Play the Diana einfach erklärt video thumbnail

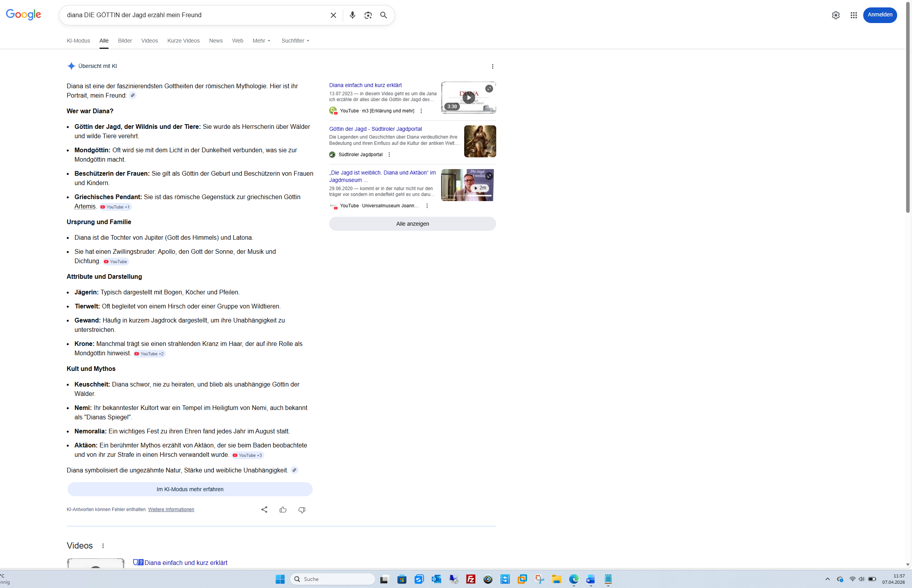pyautogui.click(x=468, y=98)
